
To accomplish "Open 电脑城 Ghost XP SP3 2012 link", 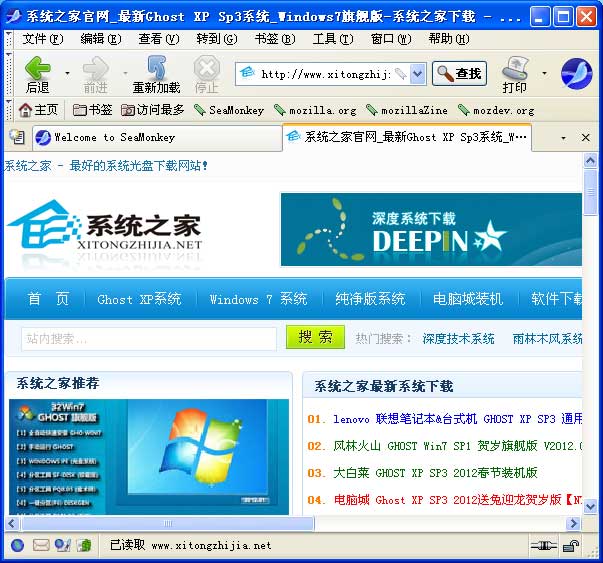I will 458,500.
